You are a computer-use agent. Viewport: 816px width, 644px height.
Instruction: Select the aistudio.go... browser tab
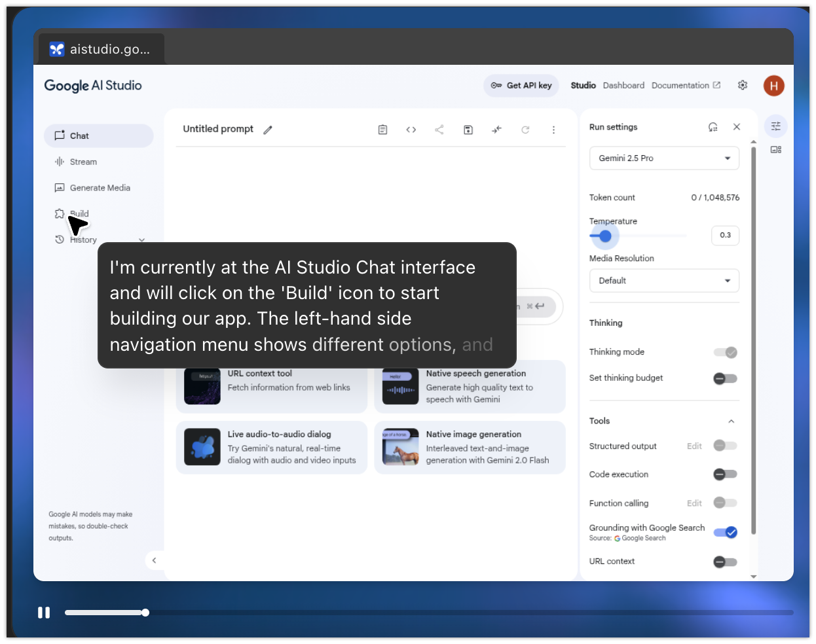coord(100,49)
